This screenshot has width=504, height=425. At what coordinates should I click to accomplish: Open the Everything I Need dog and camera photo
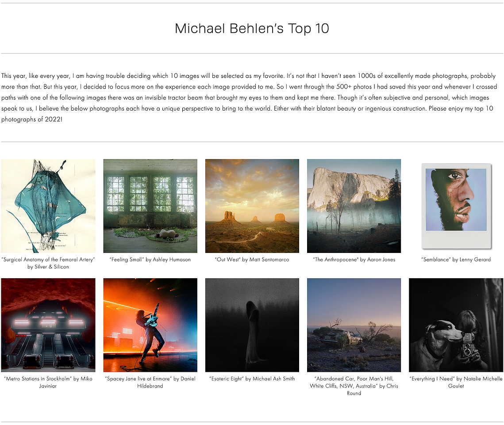click(x=456, y=325)
